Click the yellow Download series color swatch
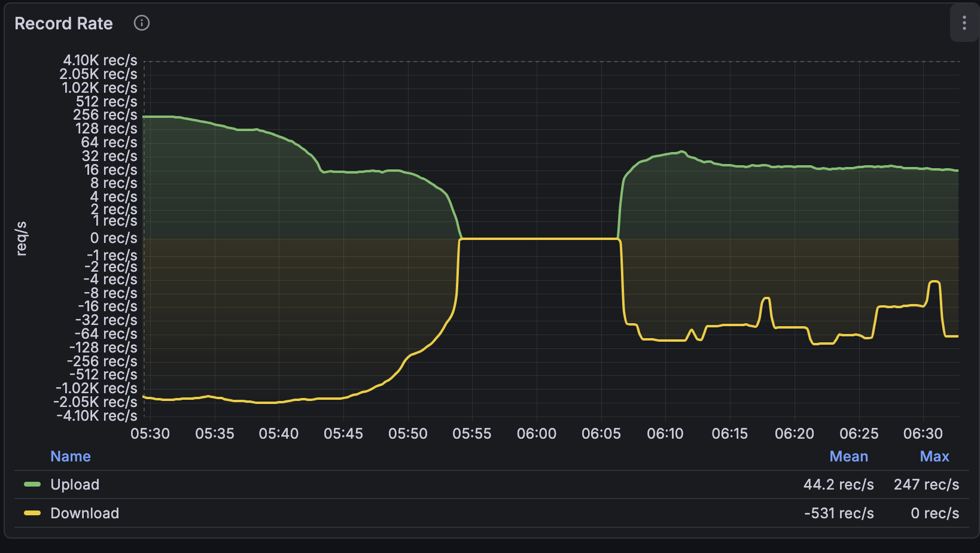980x553 pixels. 32,513
